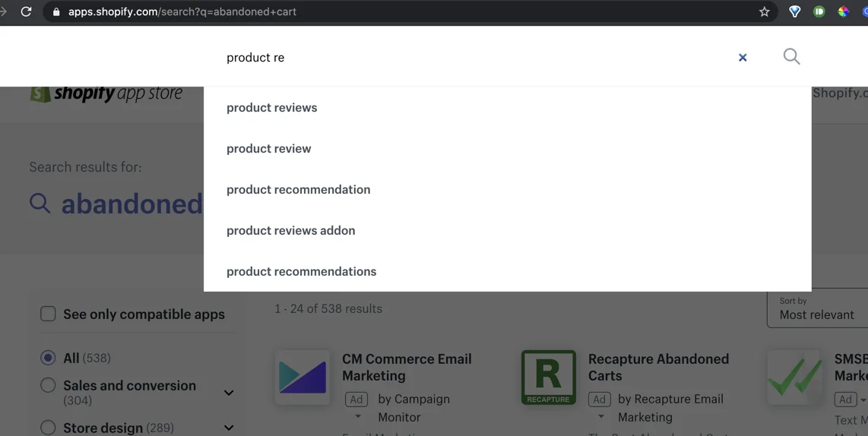This screenshot has width=868, height=436.
Task: Click the site lock icon in address bar
Action: click(x=55, y=12)
